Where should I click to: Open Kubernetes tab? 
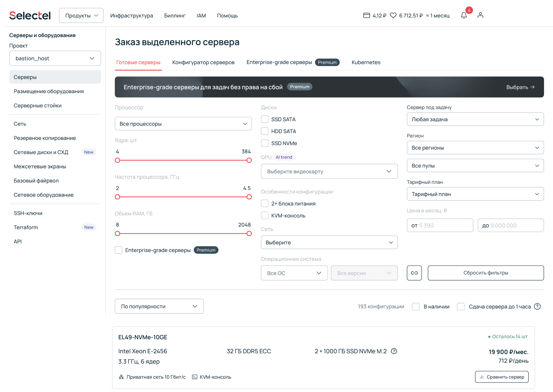[x=366, y=63]
